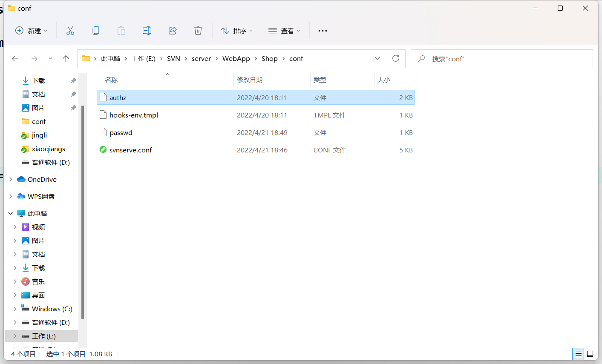This screenshot has width=602, height=364.
Task: Refresh the current folder view
Action: coord(396,58)
